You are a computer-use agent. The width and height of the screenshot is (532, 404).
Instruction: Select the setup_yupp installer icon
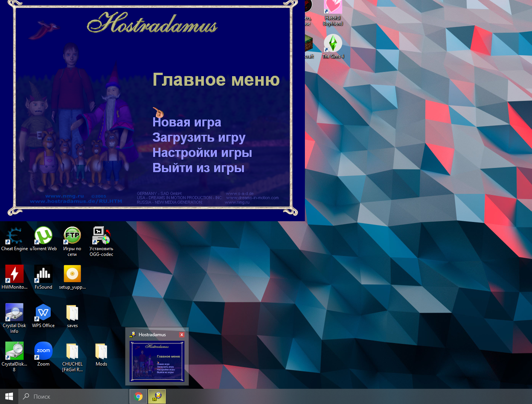(72, 278)
